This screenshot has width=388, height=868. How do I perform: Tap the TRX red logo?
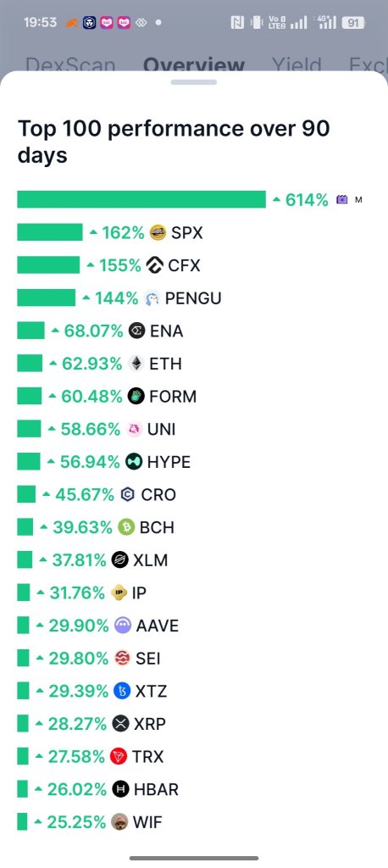pyautogui.click(x=119, y=756)
